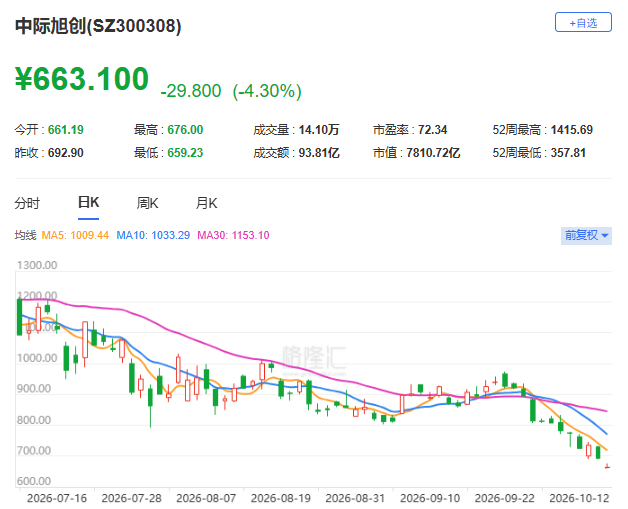This screenshot has width=628, height=509.
Task: Click the 市盈率 value 72.34
Action: pos(433,130)
